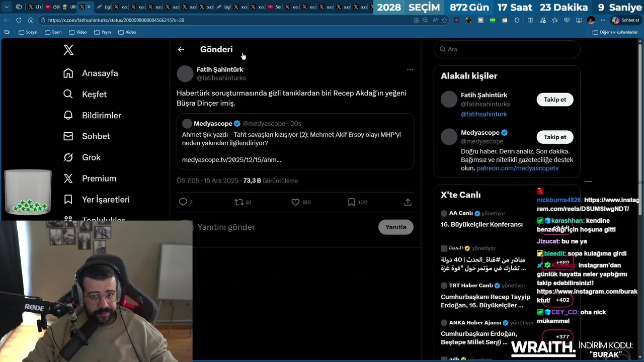Image resolution: width=644 pixels, height=362 pixels.
Task: Open the medyascope.tv article link
Action: (x=231, y=159)
